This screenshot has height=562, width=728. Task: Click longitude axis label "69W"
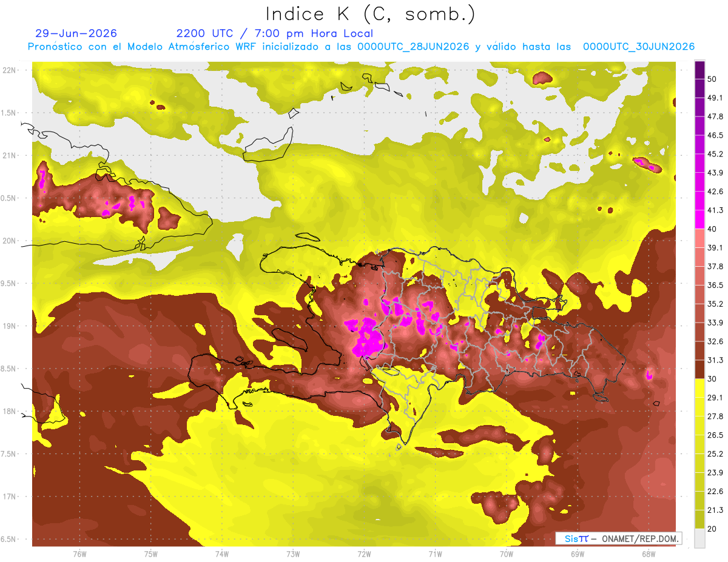(578, 554)
